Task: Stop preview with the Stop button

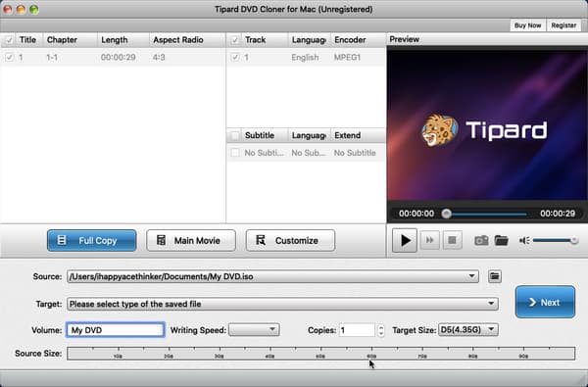Action: point(452,240)
